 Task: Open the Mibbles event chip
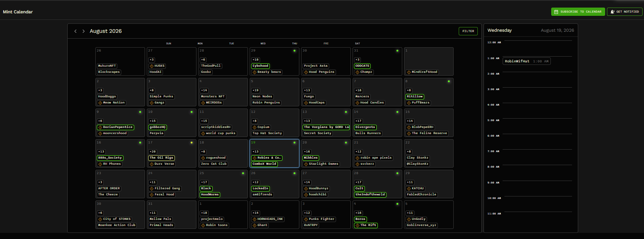(x=311, y=158)
